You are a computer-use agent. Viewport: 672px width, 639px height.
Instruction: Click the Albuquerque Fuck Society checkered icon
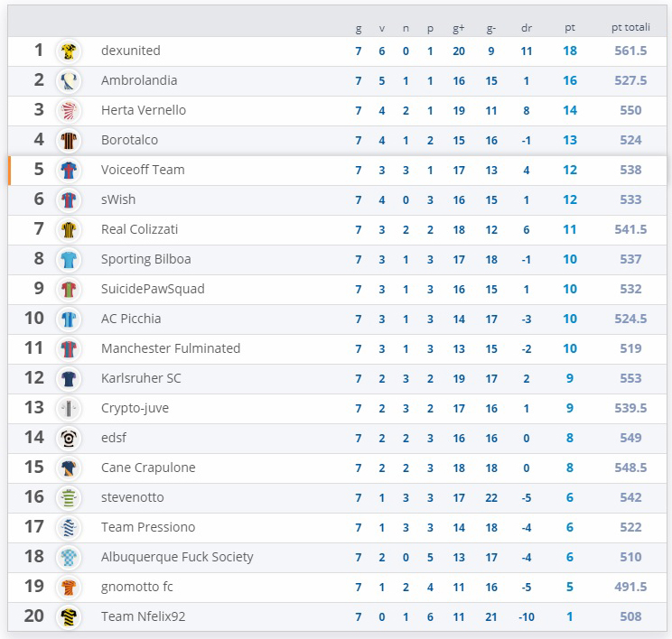coord(69,557)
